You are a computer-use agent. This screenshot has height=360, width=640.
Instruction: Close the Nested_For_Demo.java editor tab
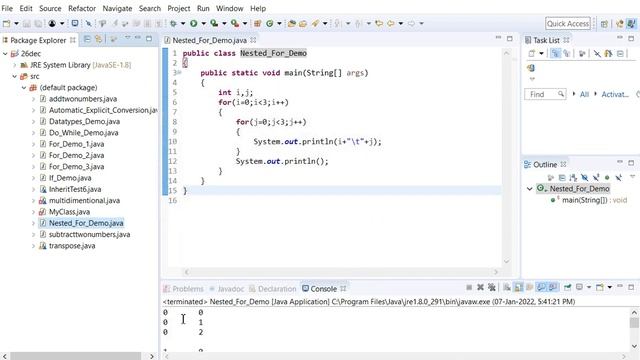pos(253,40)
